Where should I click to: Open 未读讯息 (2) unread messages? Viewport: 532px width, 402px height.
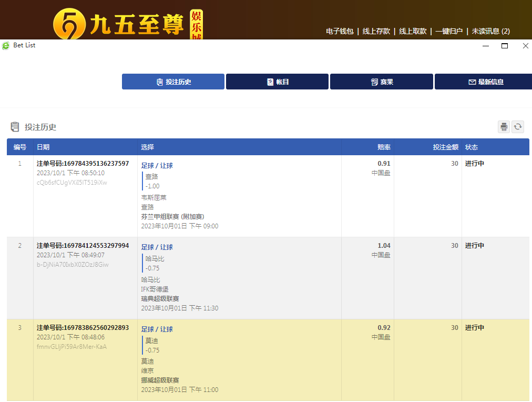coord(490,31)
